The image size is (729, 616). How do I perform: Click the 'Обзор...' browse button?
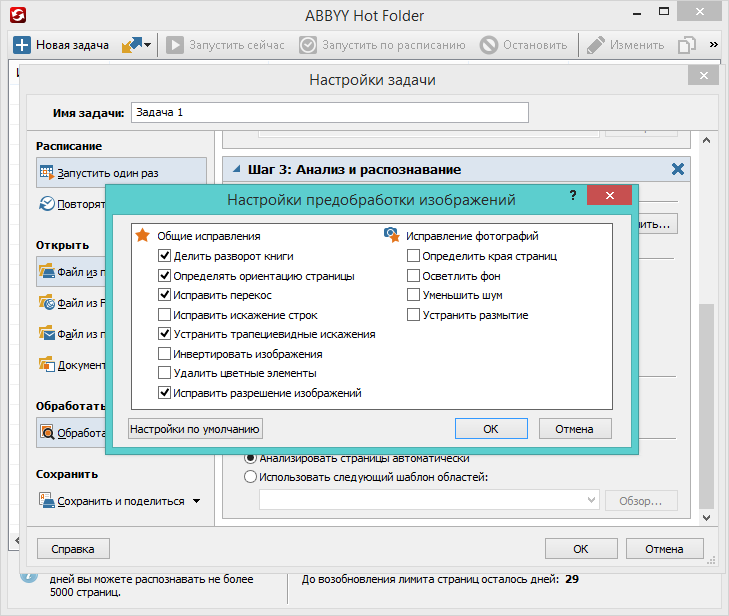(641, 501)
